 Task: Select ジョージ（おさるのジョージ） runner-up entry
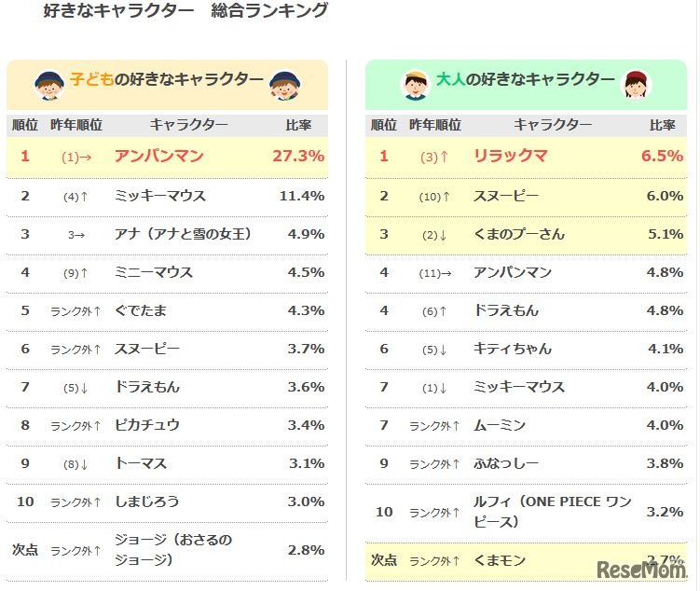point(172,550)
